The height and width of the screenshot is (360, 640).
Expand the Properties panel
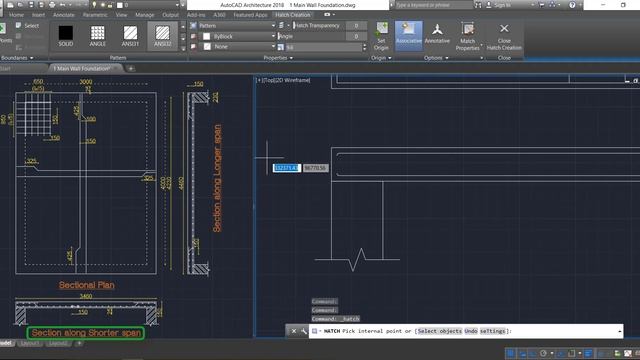point(278,58)
